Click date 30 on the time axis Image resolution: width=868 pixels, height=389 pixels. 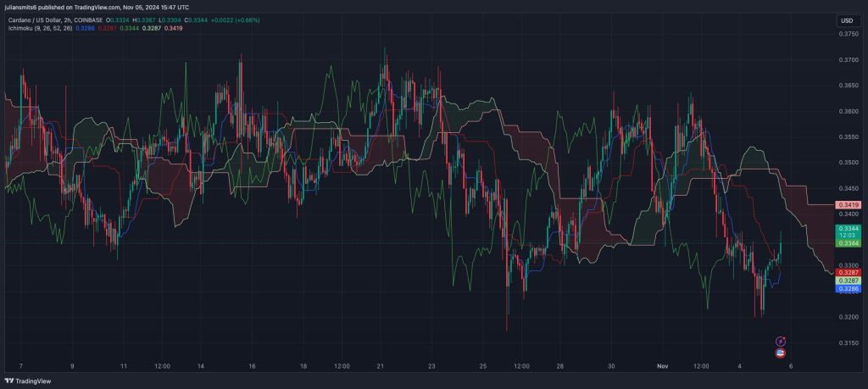coord(611,366)
